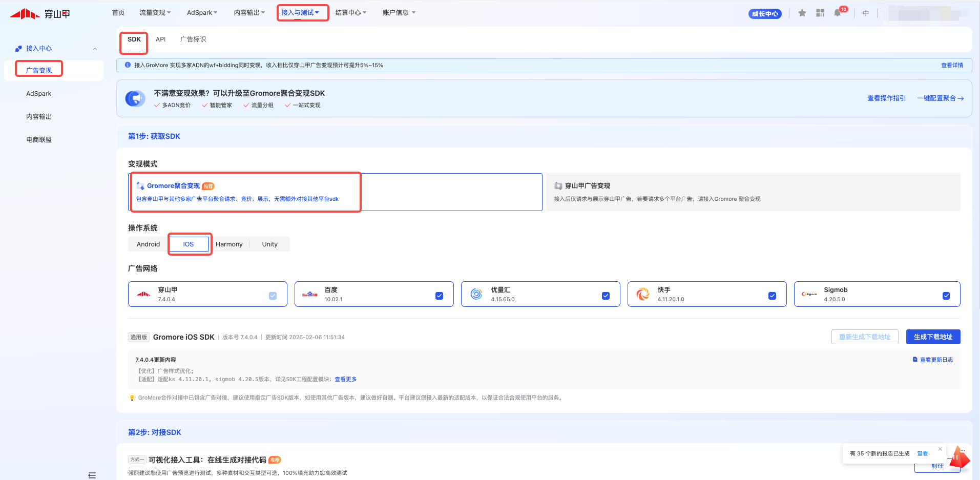Viewport: 980px width, 480px height.
Task: Close the new reports notification popup
Action: pos(940,449)
